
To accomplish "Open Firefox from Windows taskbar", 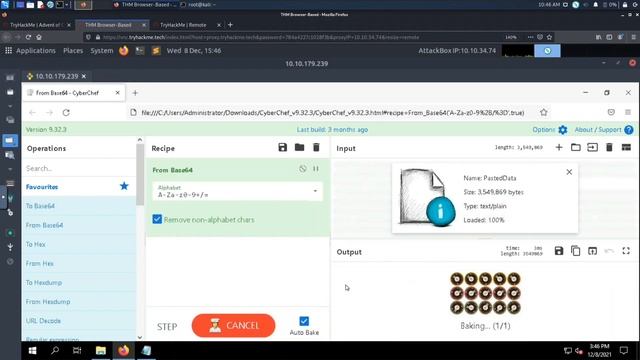I will [124, 350].
